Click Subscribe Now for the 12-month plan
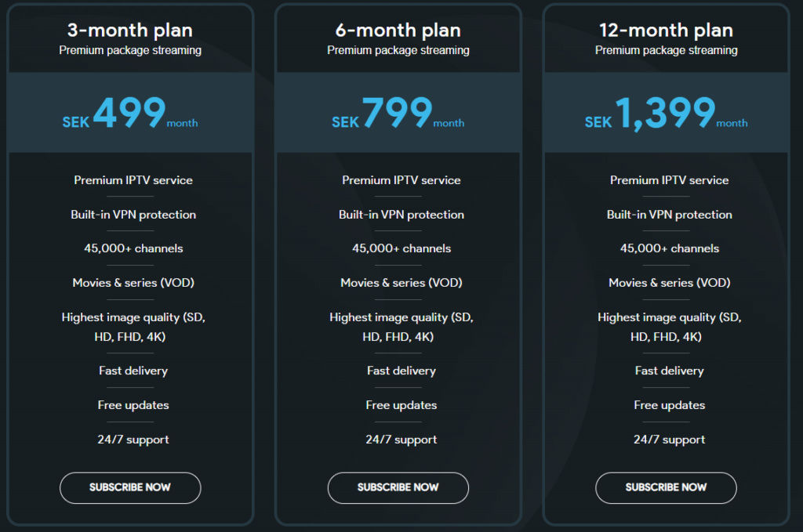The image size is (803, 532). [666, 487]
